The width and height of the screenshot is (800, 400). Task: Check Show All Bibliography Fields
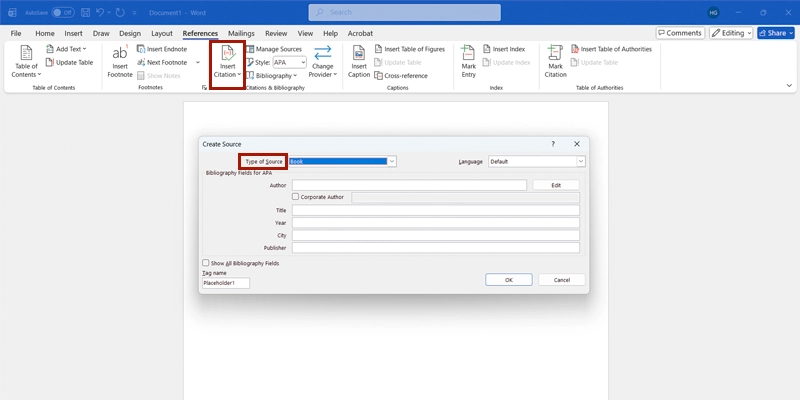click(206, 263)
